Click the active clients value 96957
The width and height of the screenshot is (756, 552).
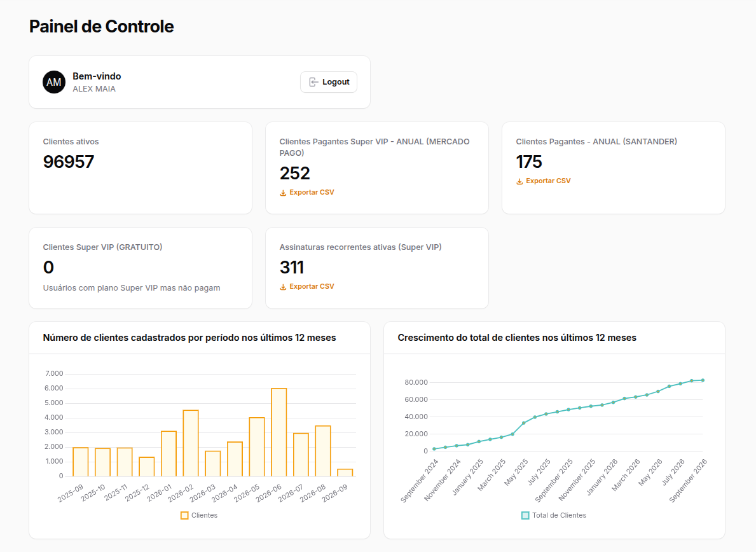tap(69, 162)
